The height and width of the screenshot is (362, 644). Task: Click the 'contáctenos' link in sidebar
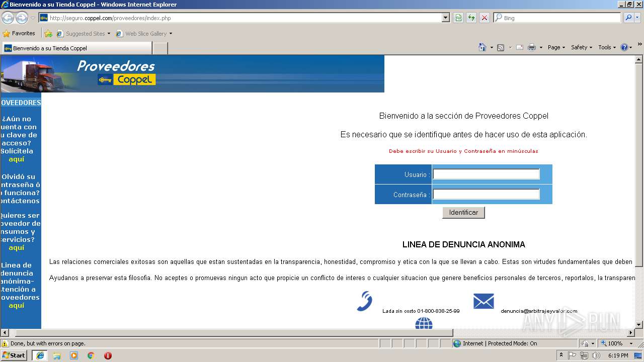point(20,201)
